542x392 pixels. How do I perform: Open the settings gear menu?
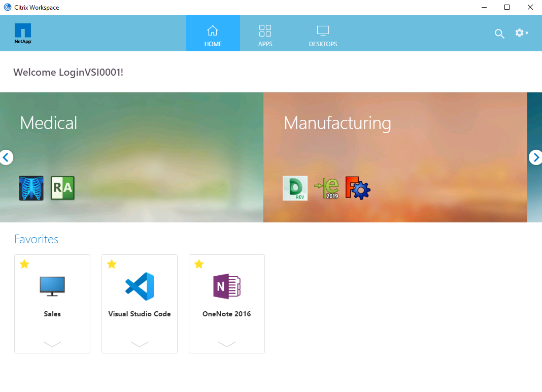pos(521,33)
